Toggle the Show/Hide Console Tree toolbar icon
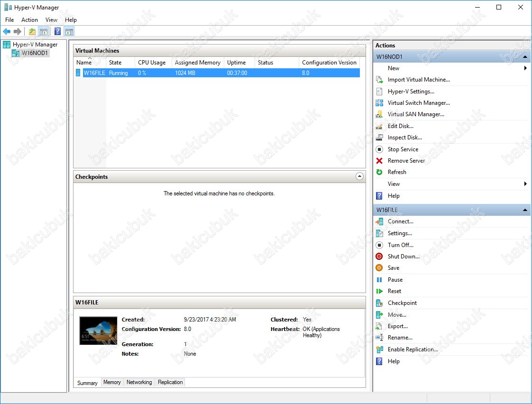Viewport: 532px width, 404px height. [x=43, y=32]
